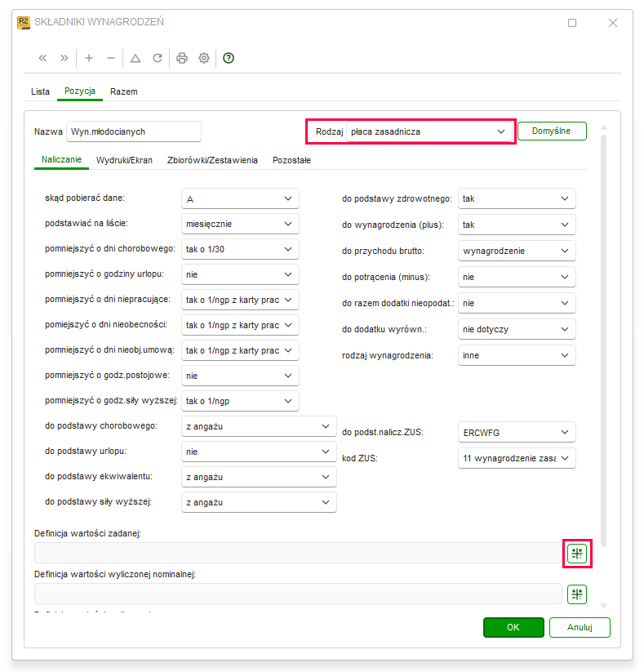Screen dimensions: 644x672
Task: Expand do podstawy ekwiwalentu dropdown
Action: click(x=259, y=477)
